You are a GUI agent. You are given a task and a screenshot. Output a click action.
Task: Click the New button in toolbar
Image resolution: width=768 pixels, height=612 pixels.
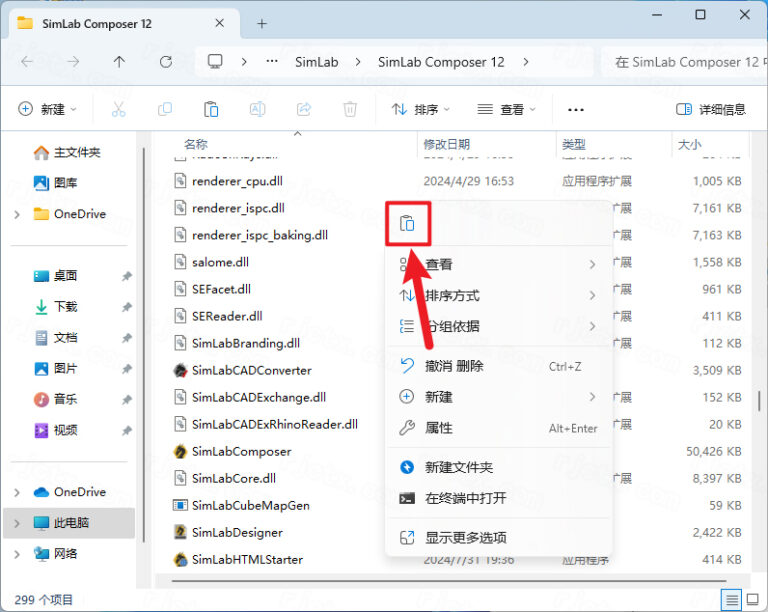click(x=47, y=109)
